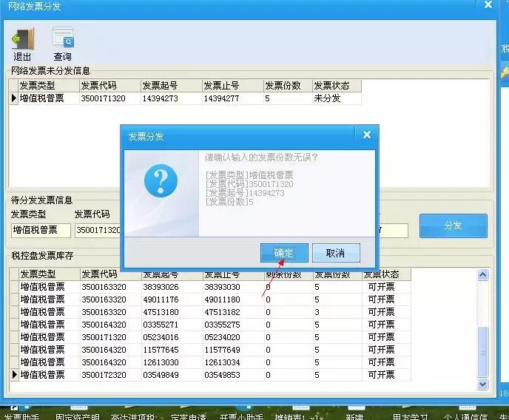
Task: Click the 发票状态 header in top table
Action: pyautogui.click(x=337, y=86)
